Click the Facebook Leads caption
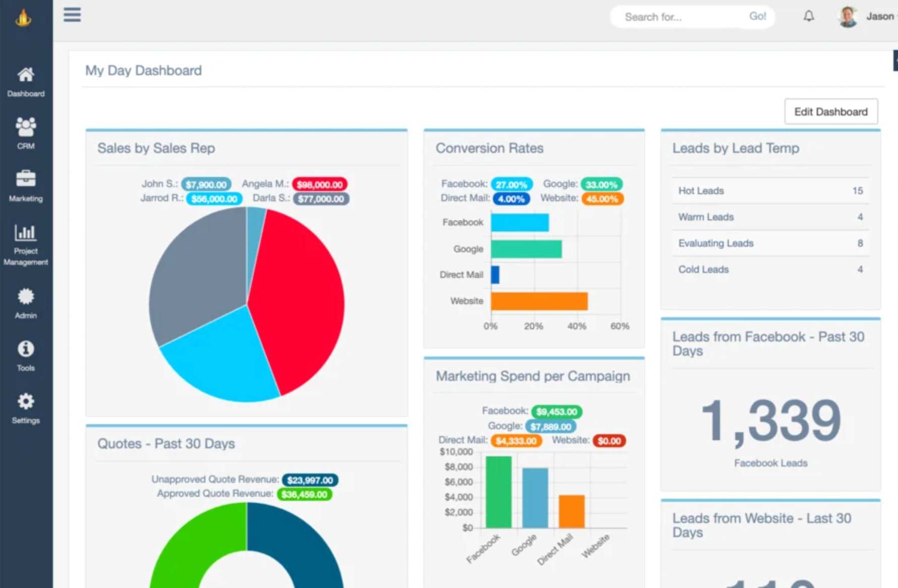The height and width of the screenshot is (588, 898). [771, 463]
